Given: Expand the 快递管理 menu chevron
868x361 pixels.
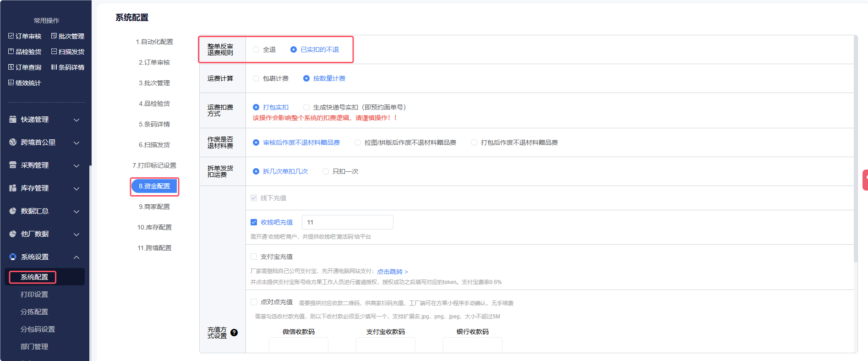Looking at the screenshot, I should click(x=76, y=120).
